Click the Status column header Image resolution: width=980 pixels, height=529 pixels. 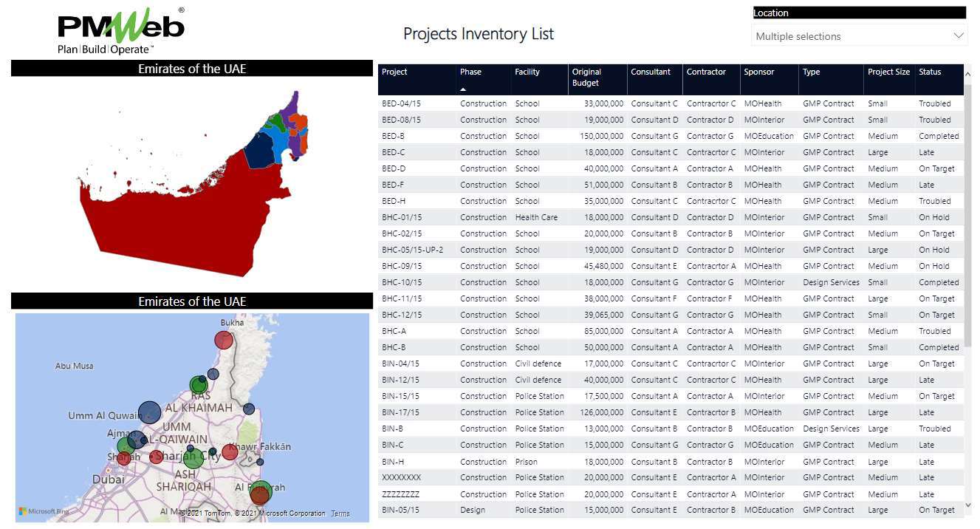point(930,72)
